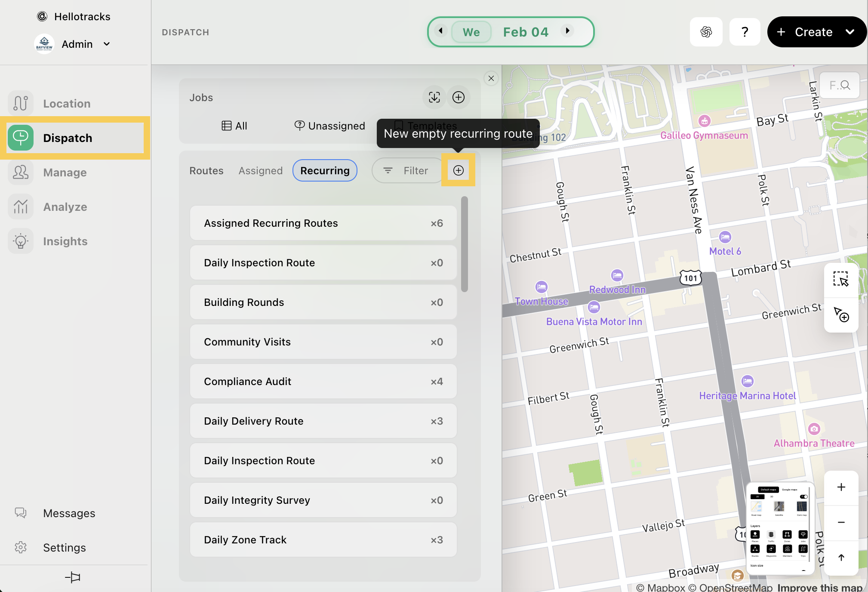Create new empty recurring route
This screenshot has height=592, width=868.
459,170
